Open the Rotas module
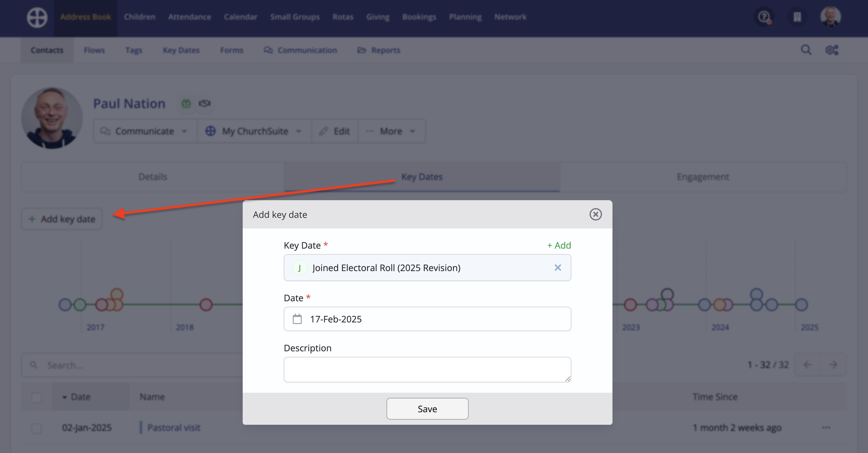Viewport: 868px width, 453px height. point(343,17)
